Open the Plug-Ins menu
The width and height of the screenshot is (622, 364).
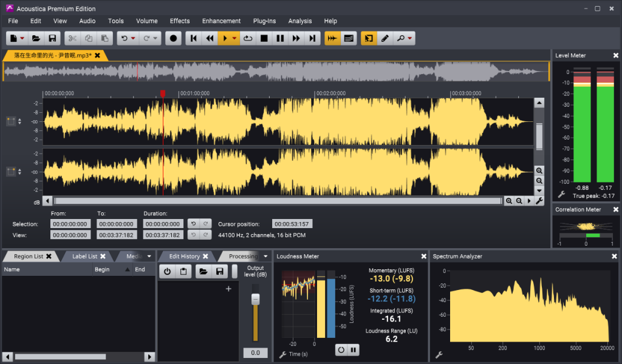(x=265, y=21)
